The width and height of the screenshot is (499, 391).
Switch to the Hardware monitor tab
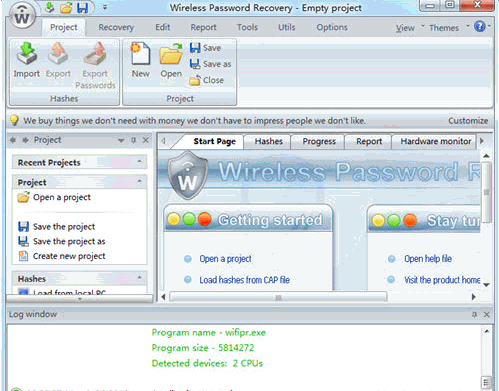[x=436, y=141]
